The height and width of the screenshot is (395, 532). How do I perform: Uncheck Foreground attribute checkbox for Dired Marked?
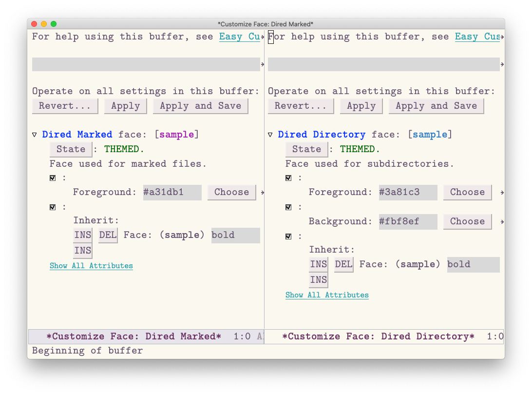53,178
